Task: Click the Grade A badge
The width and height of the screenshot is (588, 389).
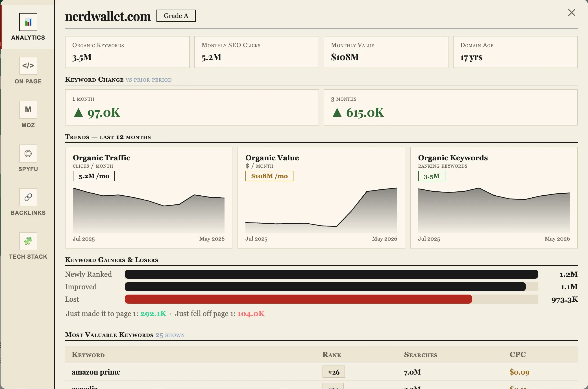Action: coord(176,16)
